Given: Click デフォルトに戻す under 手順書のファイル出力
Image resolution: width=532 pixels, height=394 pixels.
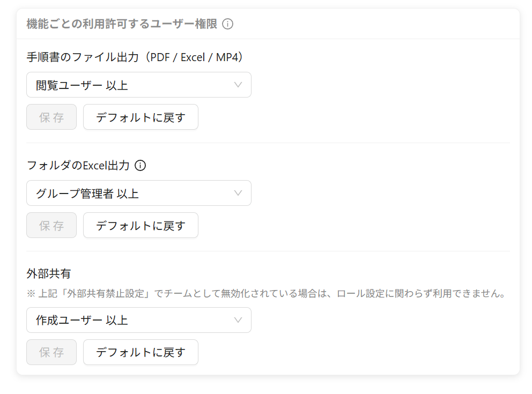Looking at the screenshot, I should pos(141,117).
